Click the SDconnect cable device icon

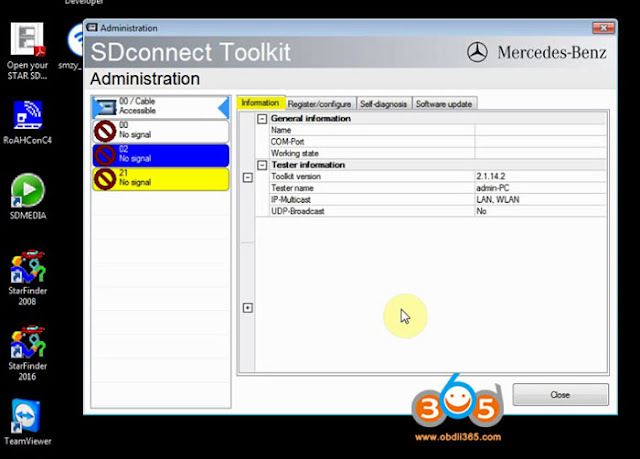(105, 107)
